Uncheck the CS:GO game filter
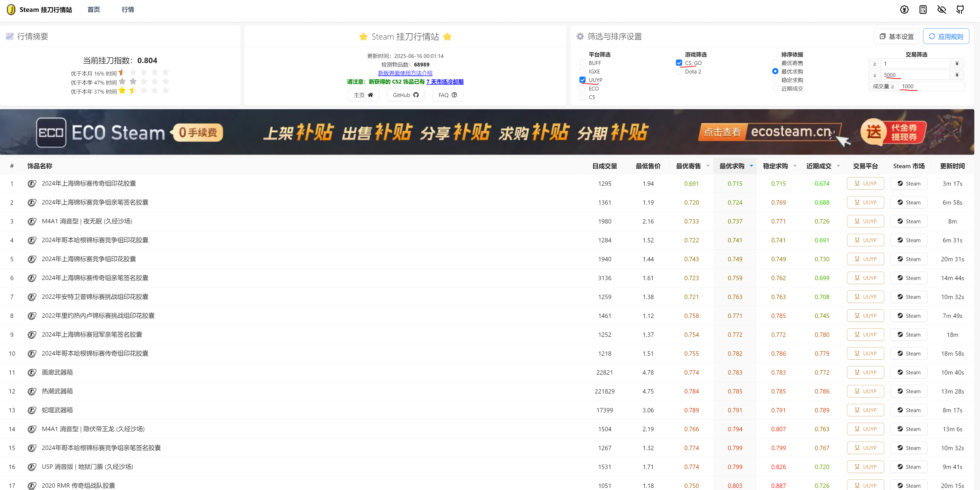The width and height of the screenshot is (980, 490). (x=679, y=63)
